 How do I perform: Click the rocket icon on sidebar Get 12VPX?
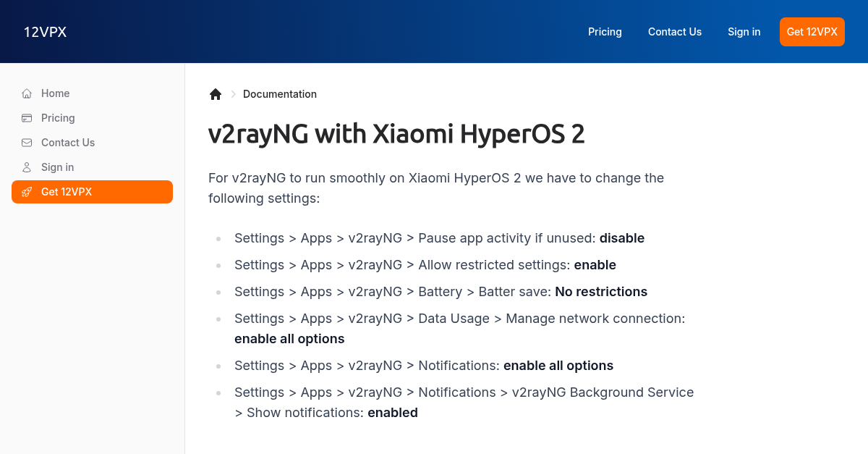pyautogui.click(x=27, y=192)
